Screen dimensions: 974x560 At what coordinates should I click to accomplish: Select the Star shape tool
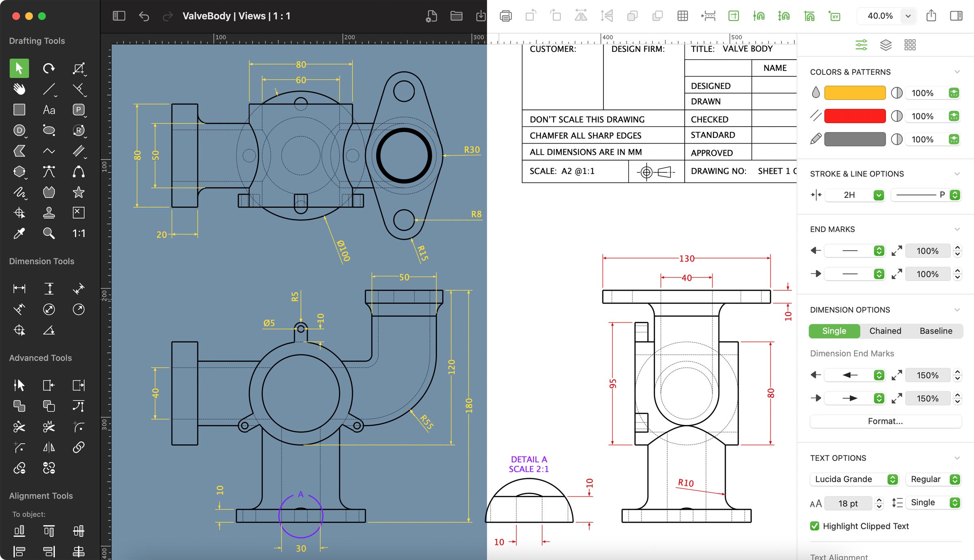[x=78, y=192]
